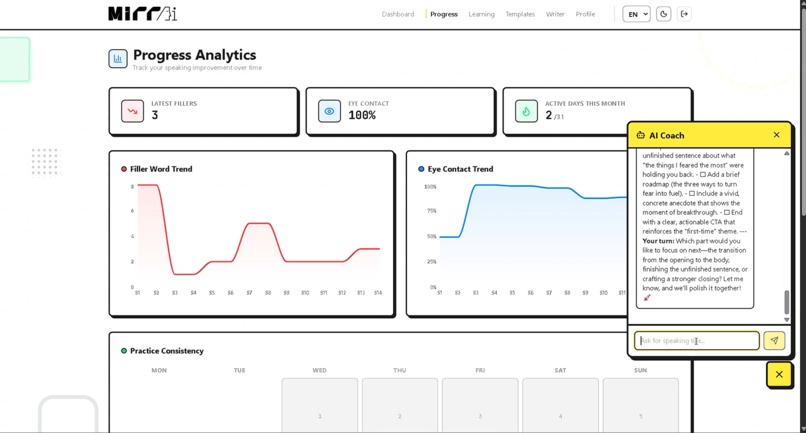Click the Practice Consistency heading
Image resolution: width=806 pixels, height=433 pixels.
coord(167,351)
